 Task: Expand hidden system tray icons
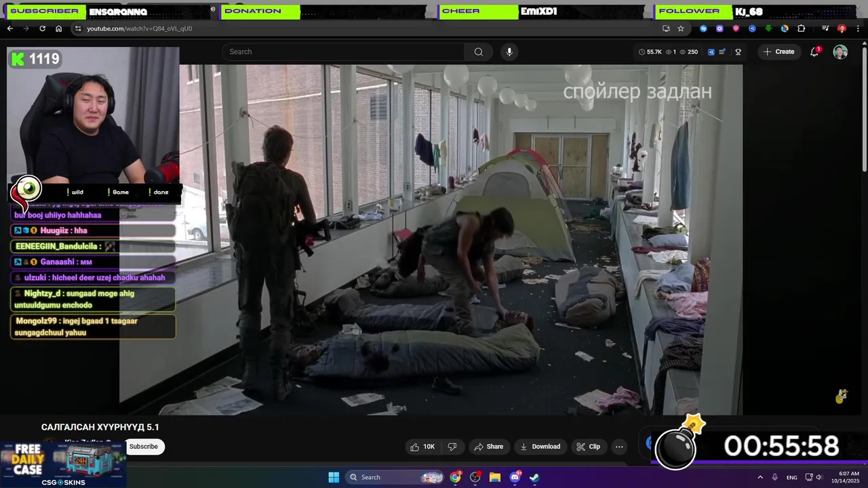click(759, 477)
